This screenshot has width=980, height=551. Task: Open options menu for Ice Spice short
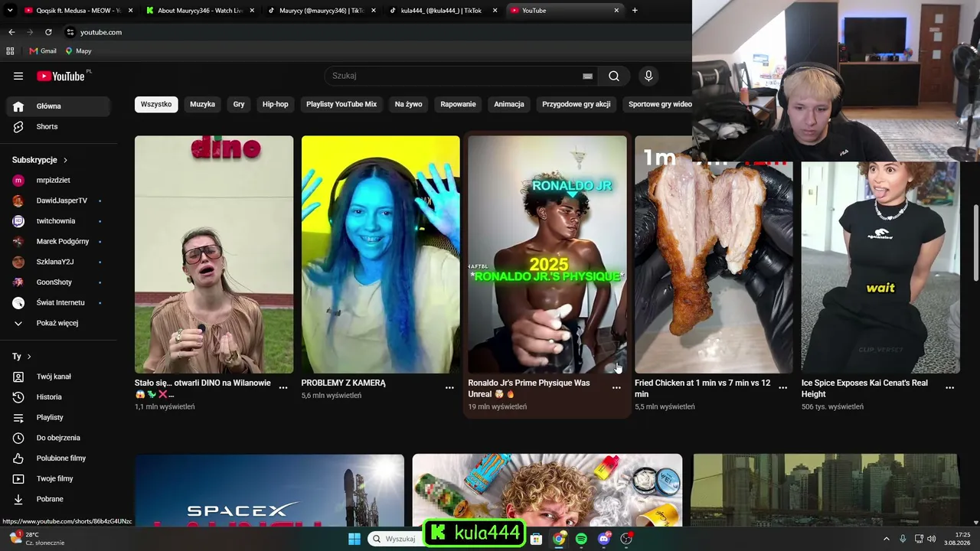(x=950, y=388)
